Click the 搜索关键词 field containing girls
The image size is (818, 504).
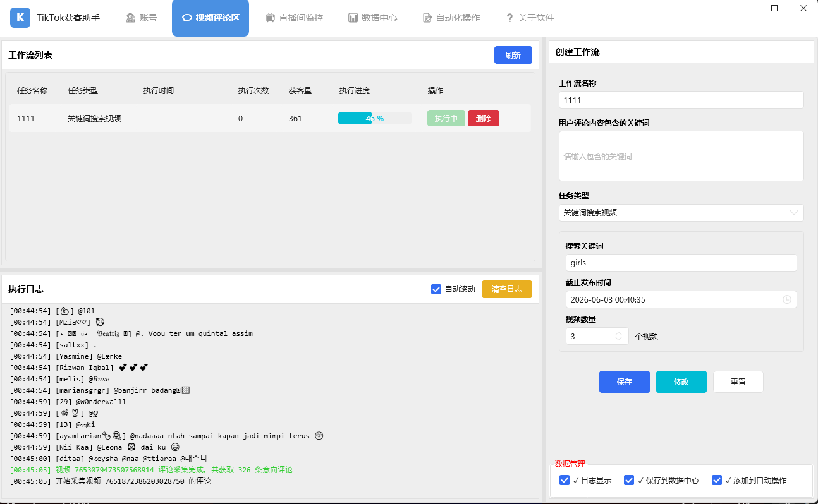click(681, 263)
